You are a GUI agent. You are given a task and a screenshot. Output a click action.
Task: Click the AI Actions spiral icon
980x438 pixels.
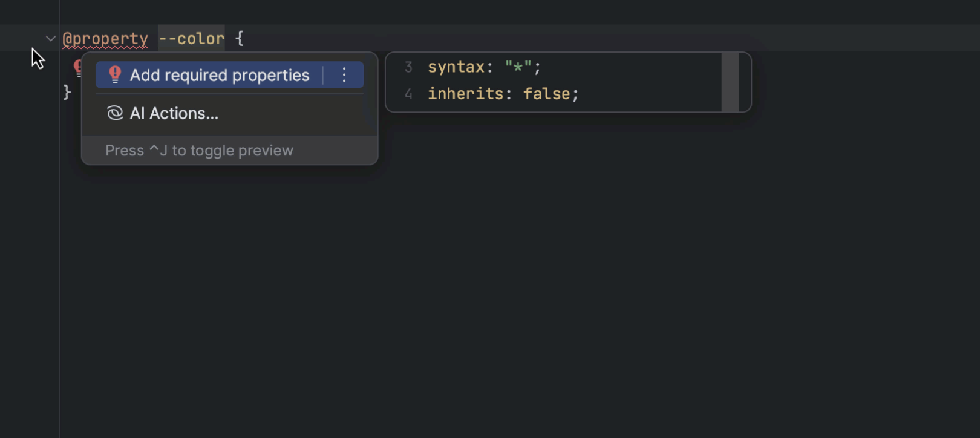pos(115,113)
